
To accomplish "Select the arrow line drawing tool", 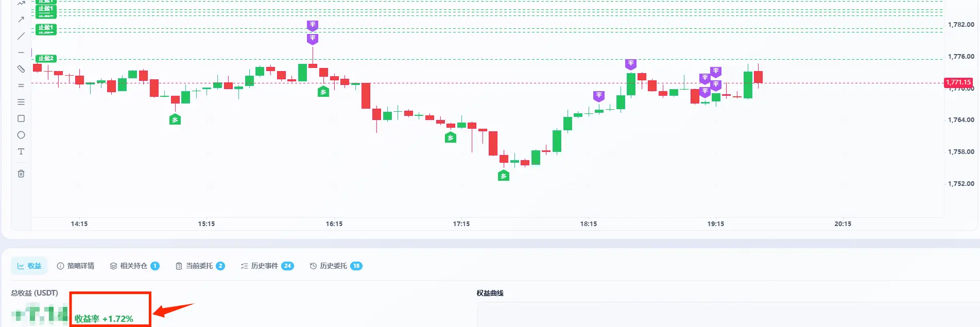I will (21, 20).
